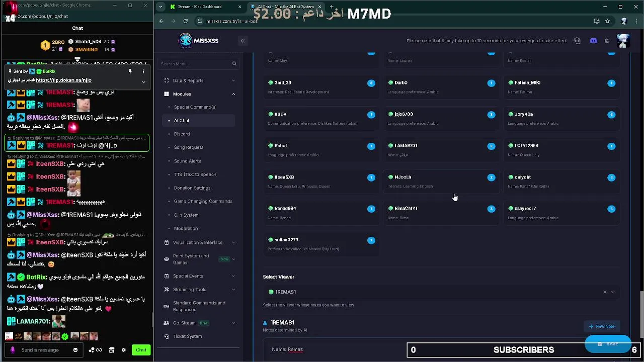Open Standard Commands and Responses
The image size is (644, 362).
point(199,306)
